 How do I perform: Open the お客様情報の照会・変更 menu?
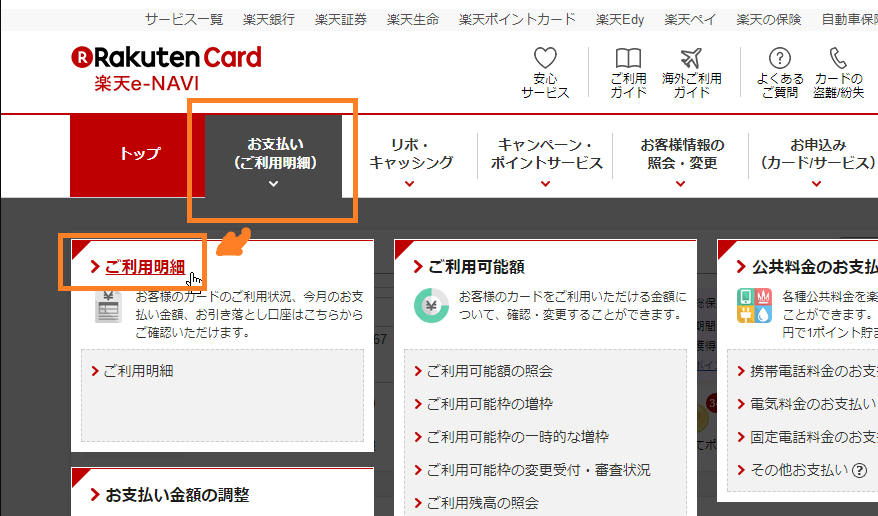tap(681, 154)
